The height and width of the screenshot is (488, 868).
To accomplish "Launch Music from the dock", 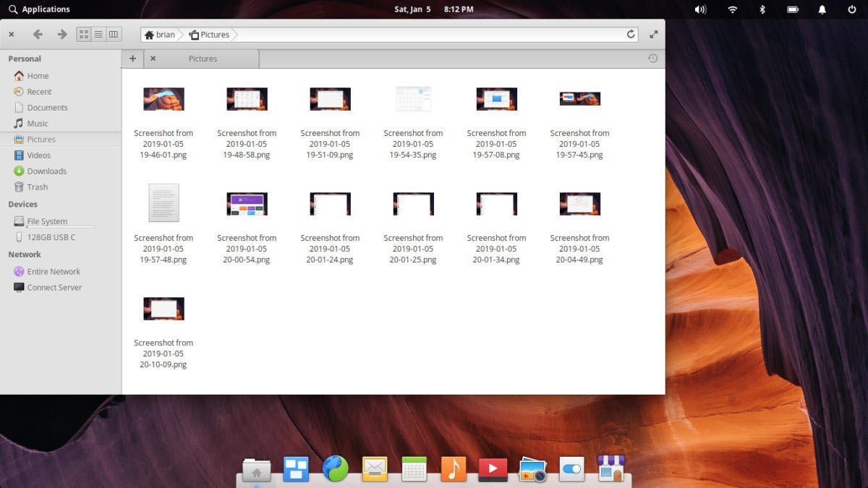I will [x=454, y=469].
